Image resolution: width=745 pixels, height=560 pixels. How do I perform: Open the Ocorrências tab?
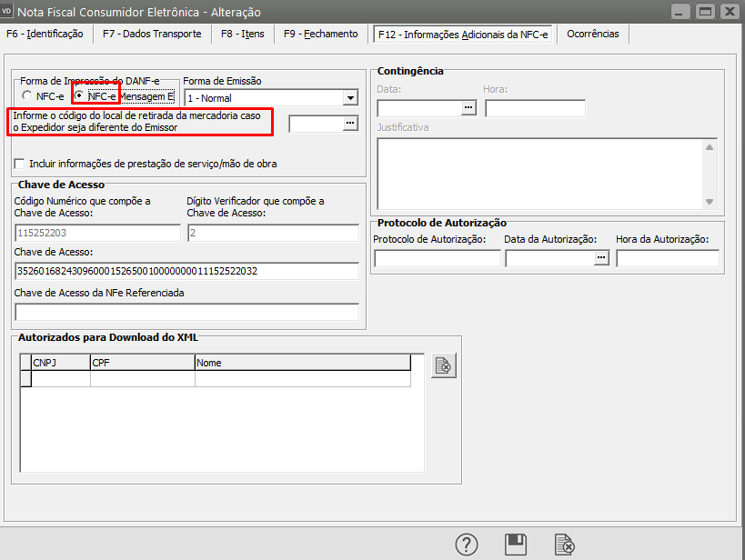point(592,34)
